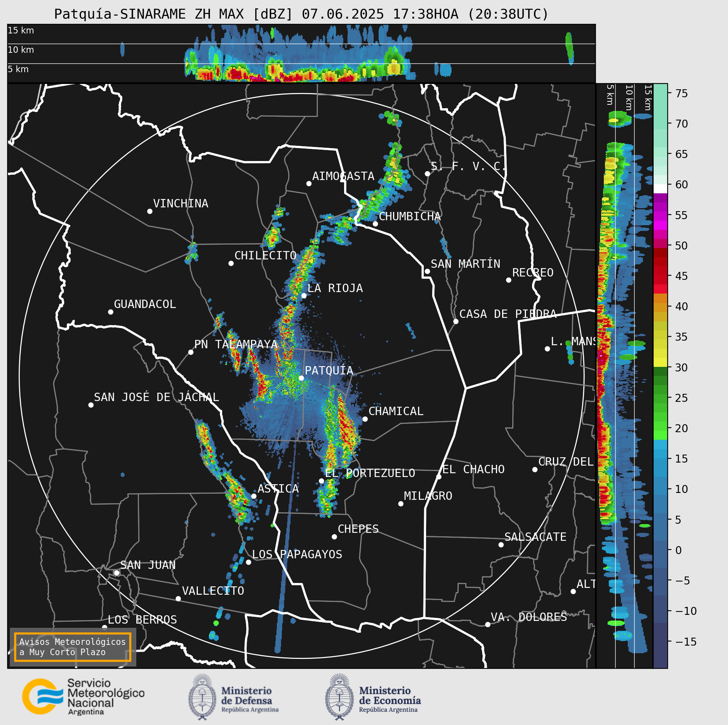Viewport: 728px width, 725px height.
Task: Click the Salsacate city marker dot
Action: click(501, 545)
